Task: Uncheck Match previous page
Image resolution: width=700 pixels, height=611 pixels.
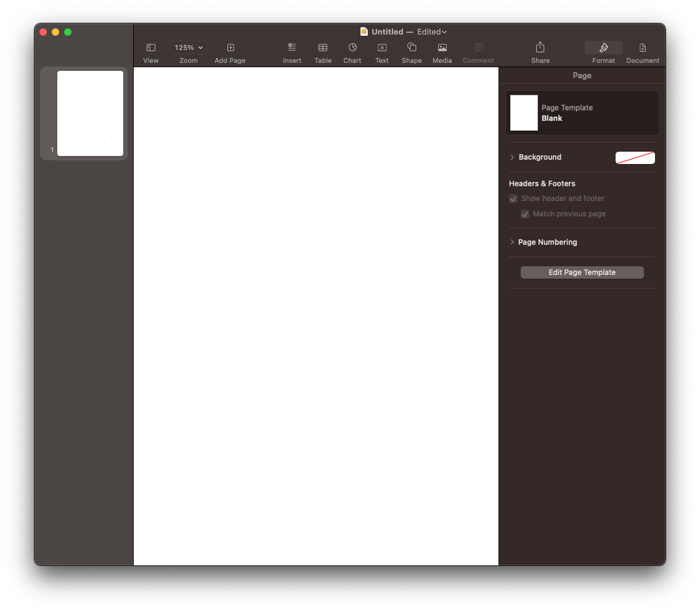Action: [x=525, y=214]
